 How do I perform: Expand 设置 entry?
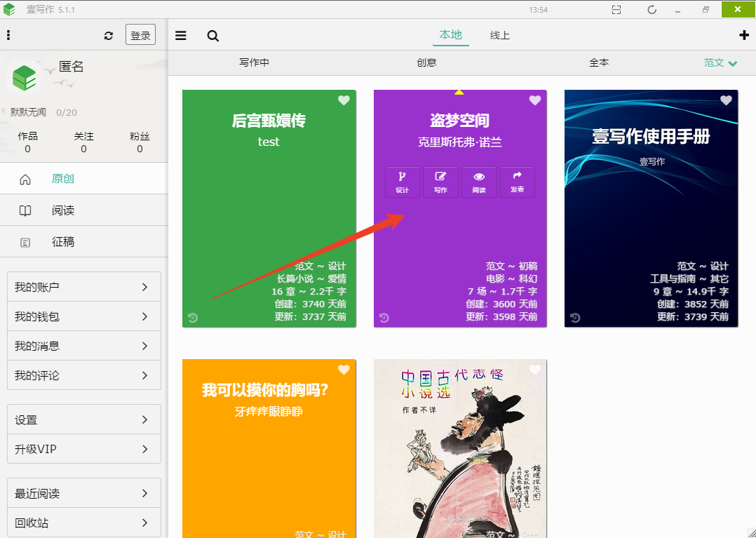(x=84, y=419)
